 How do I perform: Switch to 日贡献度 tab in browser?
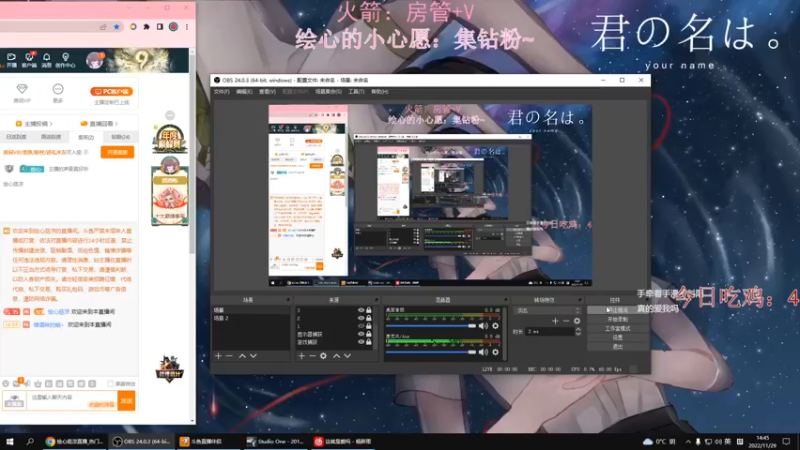[16, 137]
